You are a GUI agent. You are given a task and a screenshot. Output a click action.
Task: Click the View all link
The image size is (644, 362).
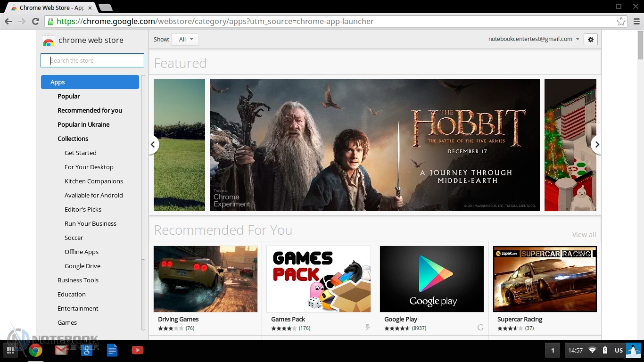pos(584,235)
